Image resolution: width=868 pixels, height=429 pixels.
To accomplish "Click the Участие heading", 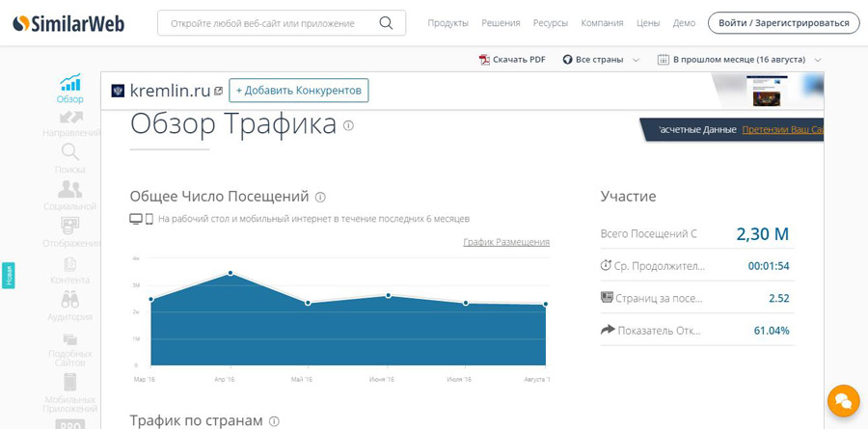I will pos(628,197).
